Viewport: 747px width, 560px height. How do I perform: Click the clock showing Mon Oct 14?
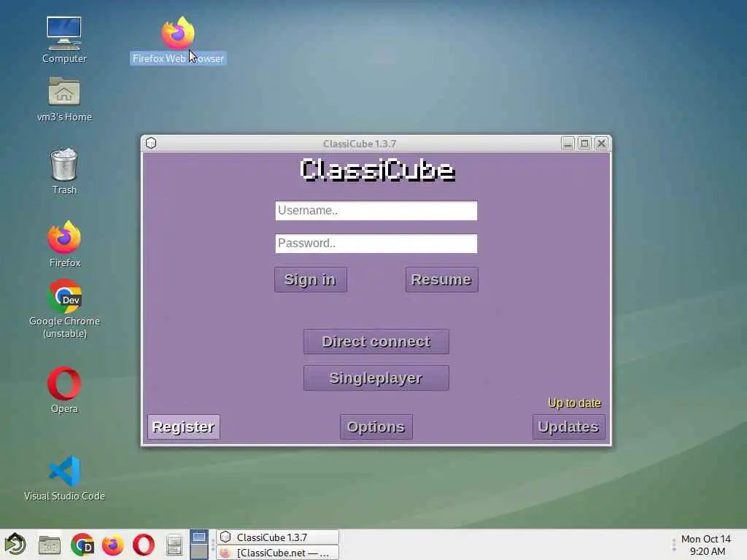coord(706,545)
